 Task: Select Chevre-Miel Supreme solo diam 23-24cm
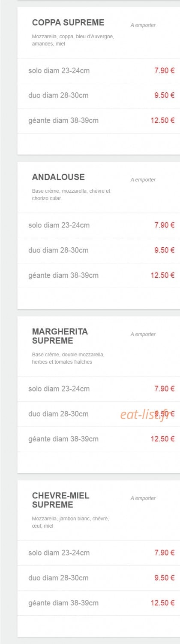59,553
